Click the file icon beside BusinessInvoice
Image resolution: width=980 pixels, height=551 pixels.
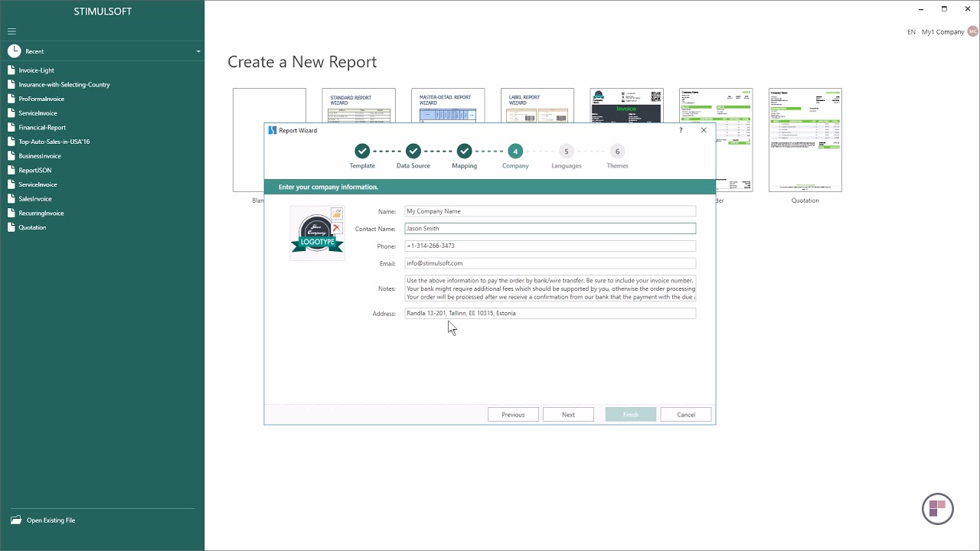[11, 156]
